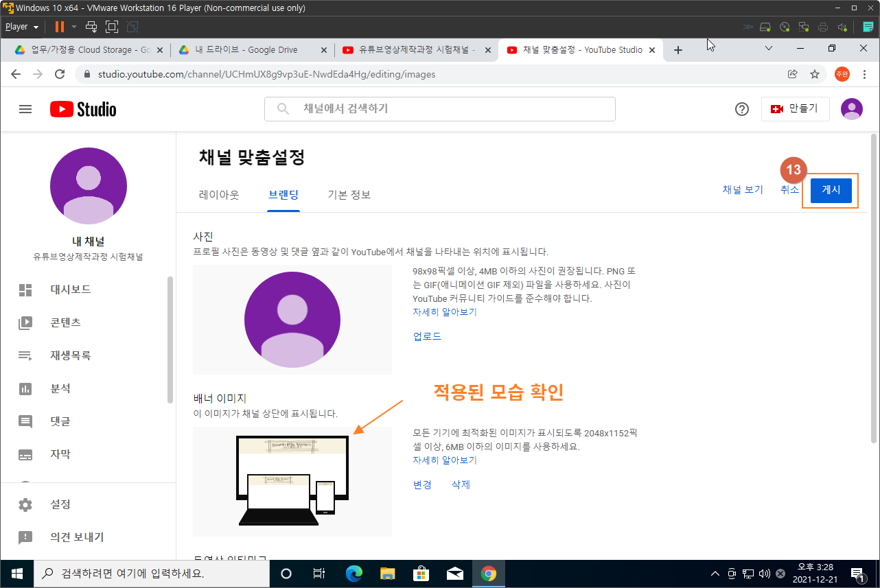Click Cancel (취소) link
Viewport: 880px width, 588px height.
[x=790, y=190]
